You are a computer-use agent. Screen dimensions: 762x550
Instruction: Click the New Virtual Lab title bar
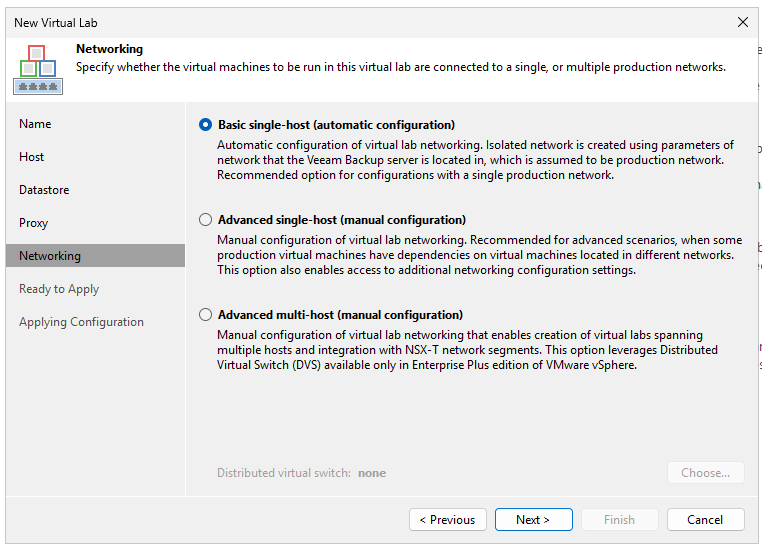300,22
